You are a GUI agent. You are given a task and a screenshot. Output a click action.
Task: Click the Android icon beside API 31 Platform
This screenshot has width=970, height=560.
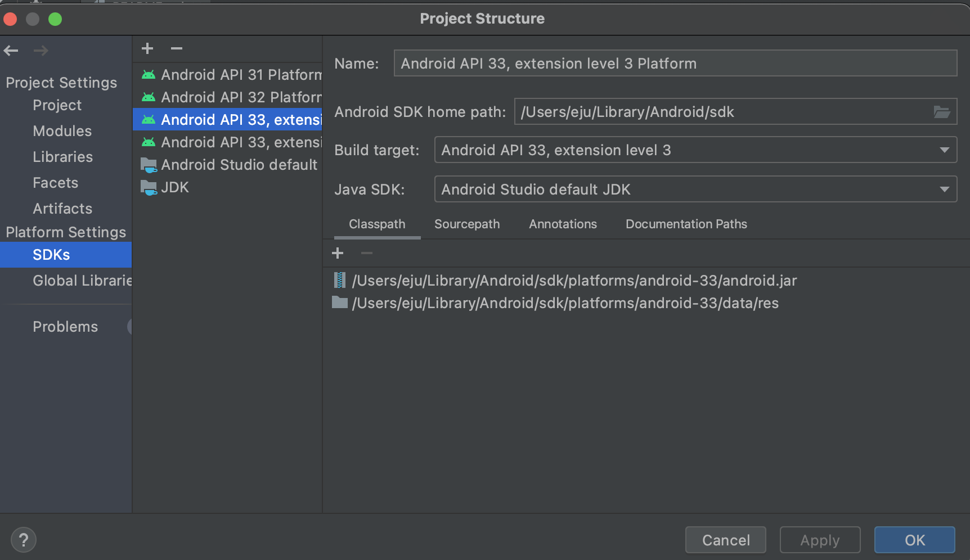point(149,75)
